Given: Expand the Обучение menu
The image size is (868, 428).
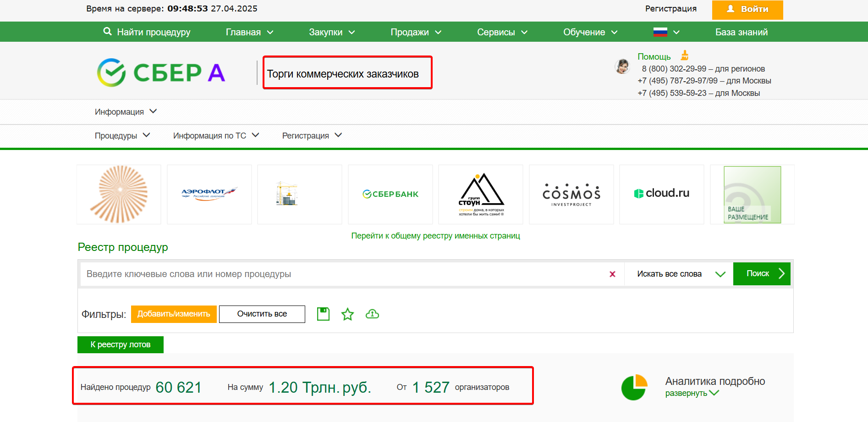Looking at the screenshot, I should tap(590, 32).
